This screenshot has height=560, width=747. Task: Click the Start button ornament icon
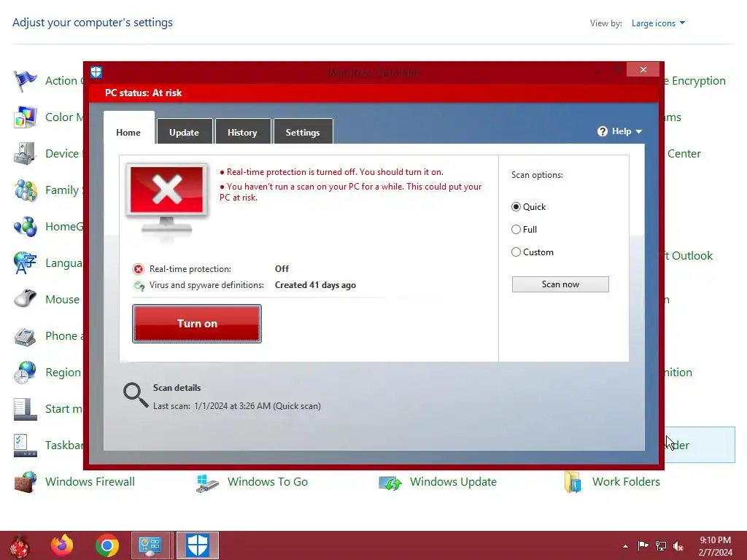tap(20, 546)
